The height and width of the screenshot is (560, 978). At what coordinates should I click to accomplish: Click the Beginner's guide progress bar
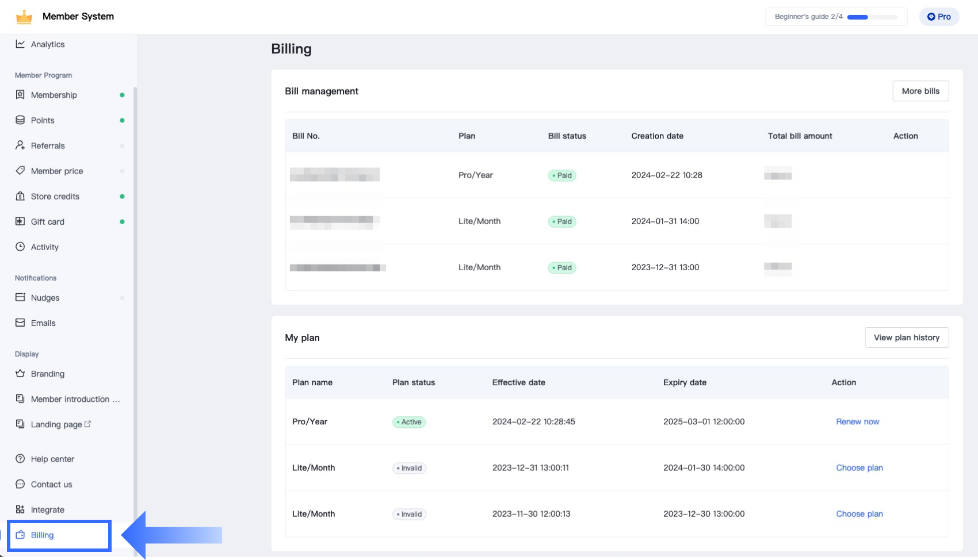[x=872, y=17]
